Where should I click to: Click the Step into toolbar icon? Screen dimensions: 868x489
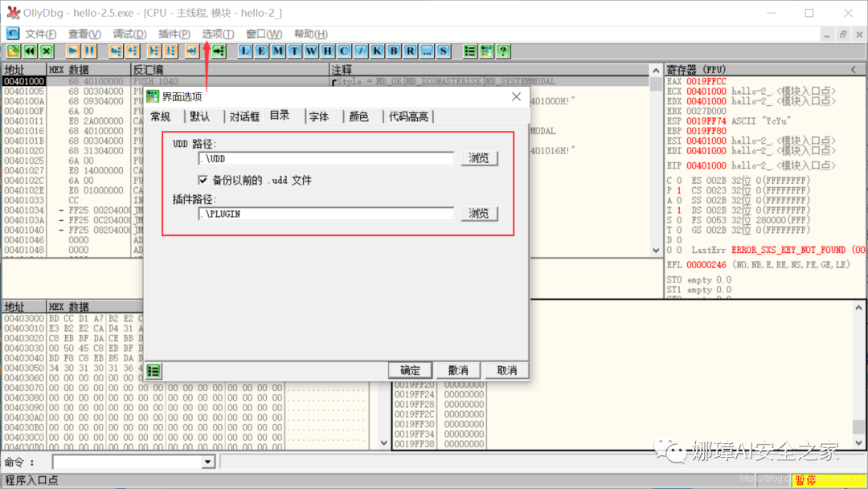116,51
